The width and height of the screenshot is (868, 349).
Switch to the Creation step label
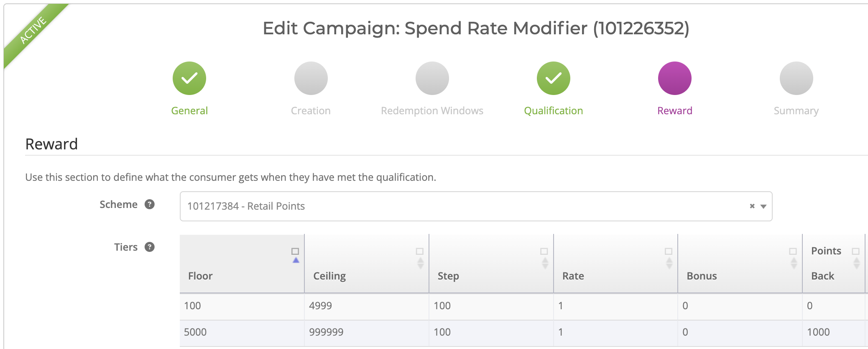click(x=311, y=110)
